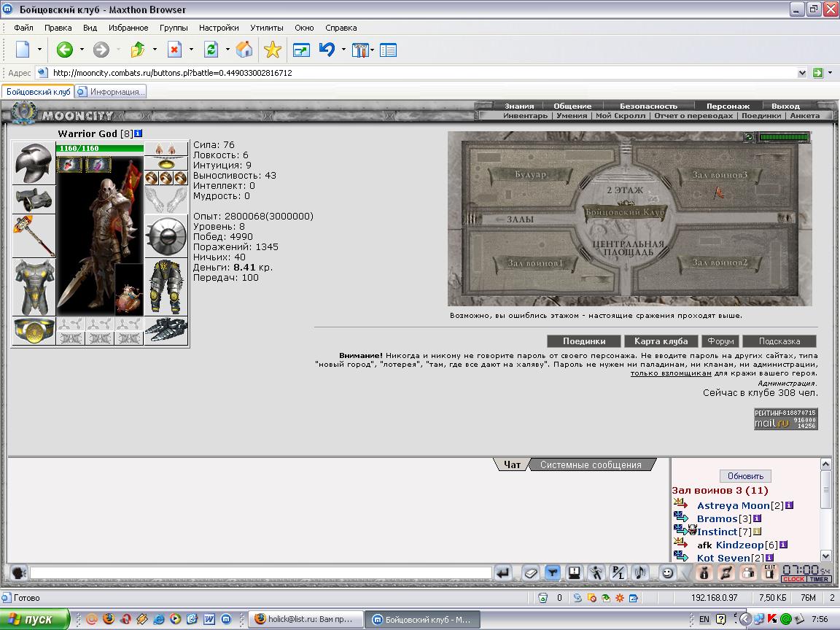Image resolution: width=840 pixels, height=630 pixels.
Task: Click the leg armor equipment slot
Action: [166, 287]
